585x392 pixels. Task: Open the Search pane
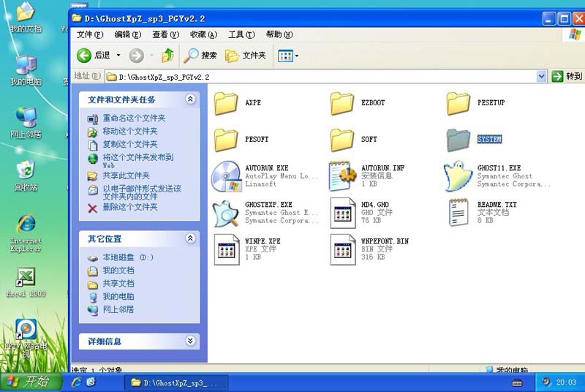click(x=200, y=56)
